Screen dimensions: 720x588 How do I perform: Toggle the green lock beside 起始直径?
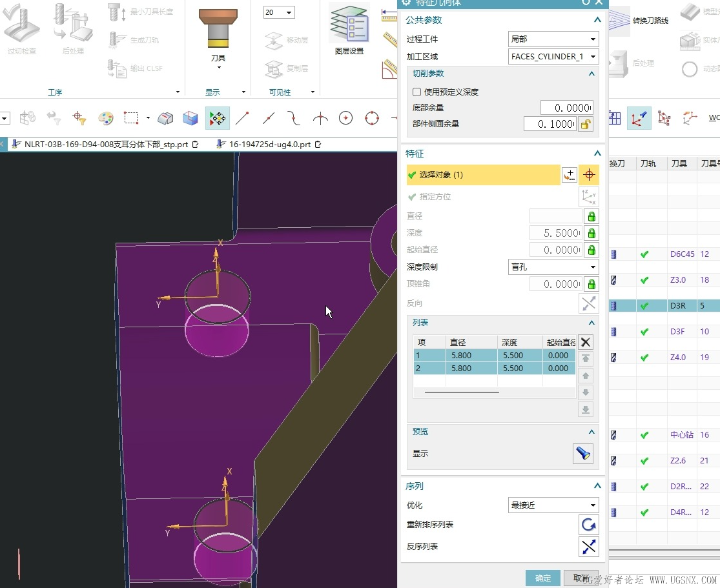click(591, 250)
